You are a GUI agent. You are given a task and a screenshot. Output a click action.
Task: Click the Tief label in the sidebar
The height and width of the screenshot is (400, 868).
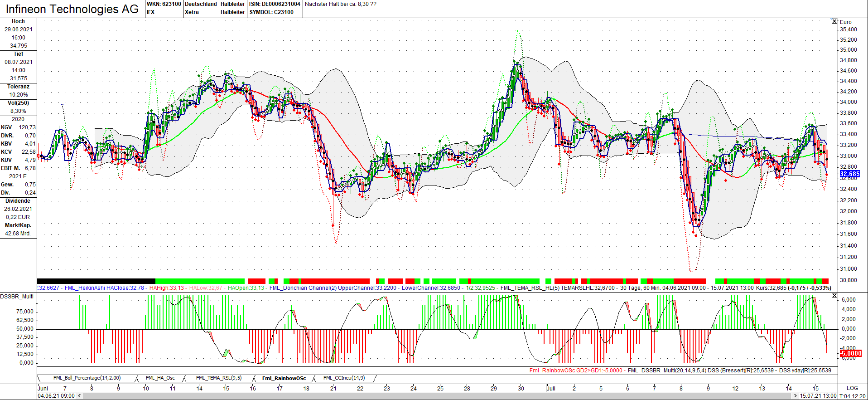pyautogui.click(x=18, y=54)
